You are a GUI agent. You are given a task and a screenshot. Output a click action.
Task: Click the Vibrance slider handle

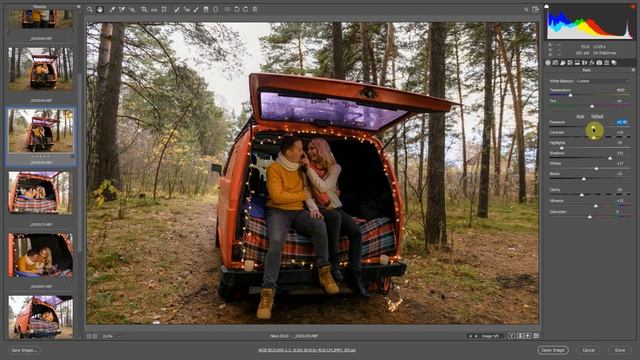(596, 206)
